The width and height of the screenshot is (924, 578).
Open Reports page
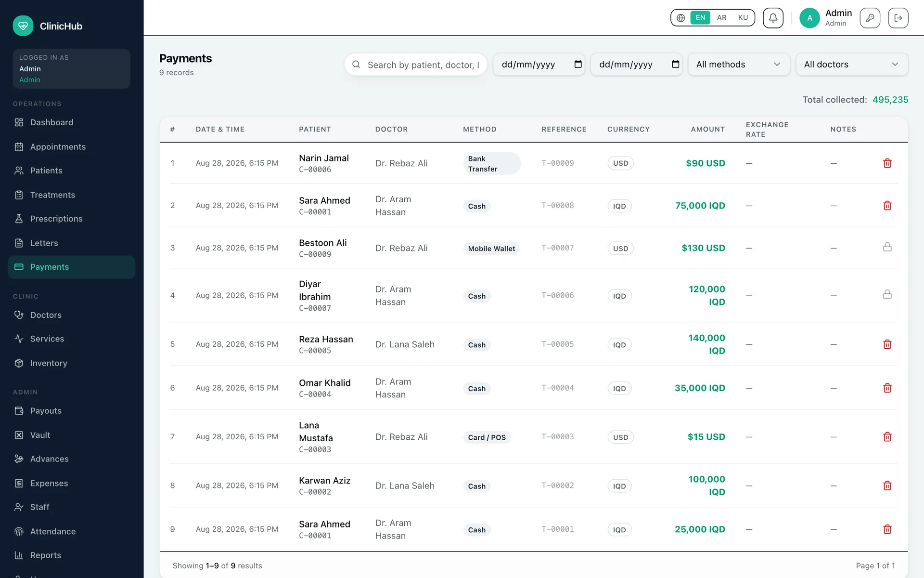point(72,555)
